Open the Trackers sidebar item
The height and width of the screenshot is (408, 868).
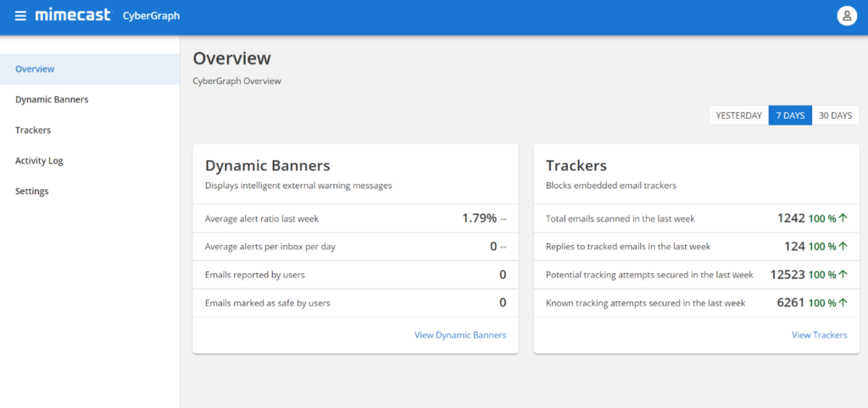(x=33, y=130)
